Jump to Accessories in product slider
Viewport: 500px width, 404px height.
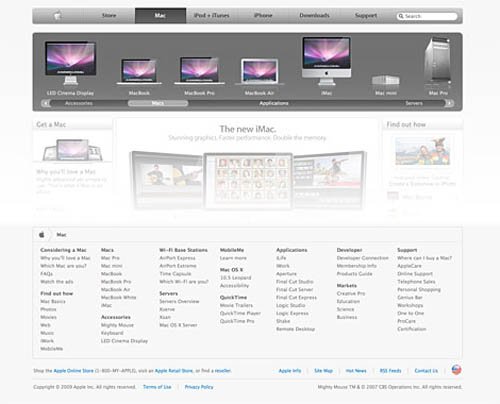79,103
